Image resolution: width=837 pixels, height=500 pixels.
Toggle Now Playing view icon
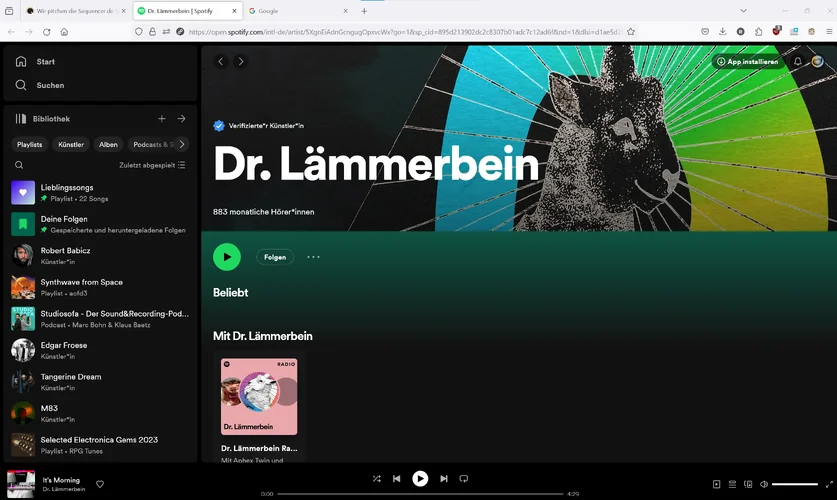pyautogui.click(x=716, y=484)
